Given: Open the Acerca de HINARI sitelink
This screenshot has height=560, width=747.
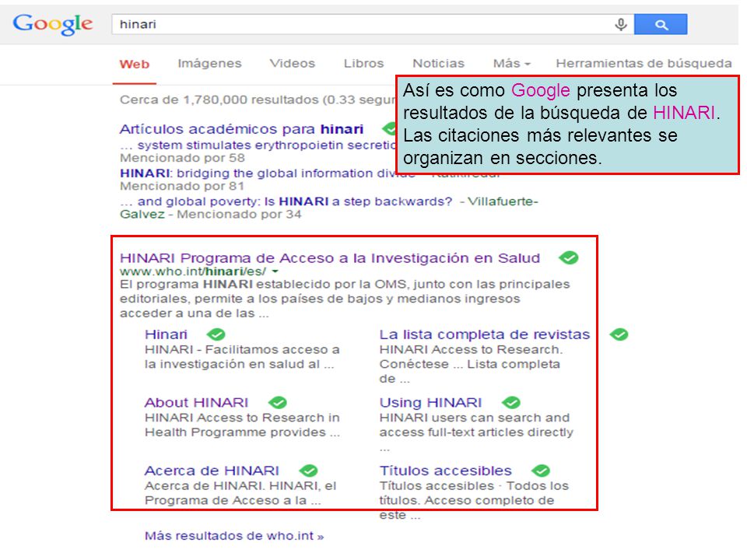Looking at the screenshot, I should (x=212, y=471).
